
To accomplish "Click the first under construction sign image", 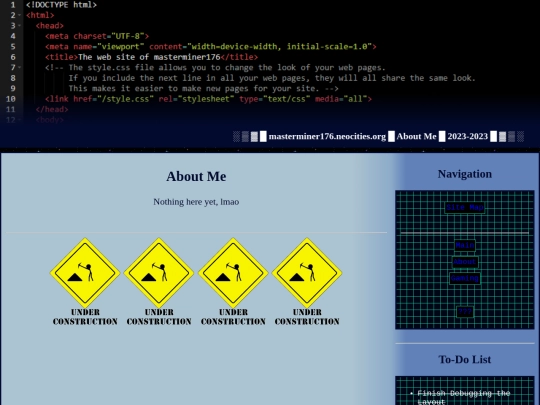I will point(85,282).
